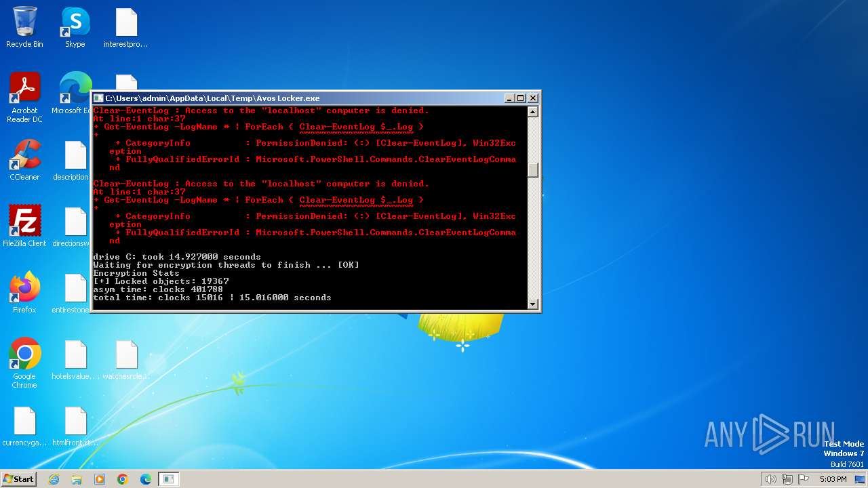This screenshot has width=868, height=488.
Task: Click the 'Encryption Stats' line
Action: point(136,273)
